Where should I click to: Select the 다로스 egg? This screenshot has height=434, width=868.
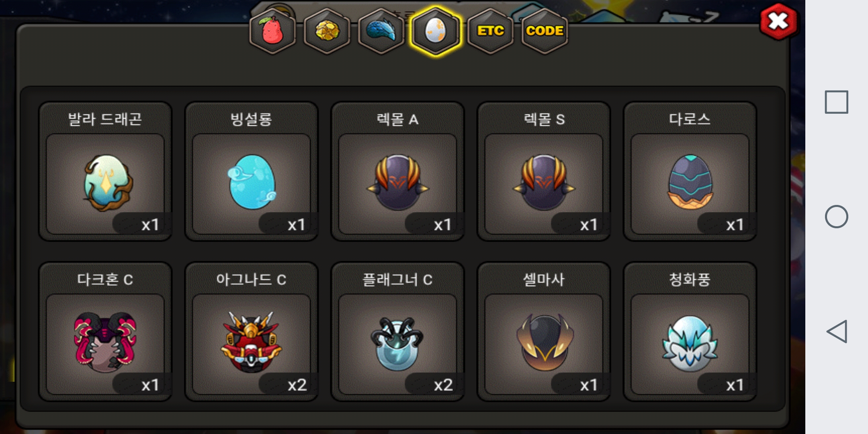(690, 171)
